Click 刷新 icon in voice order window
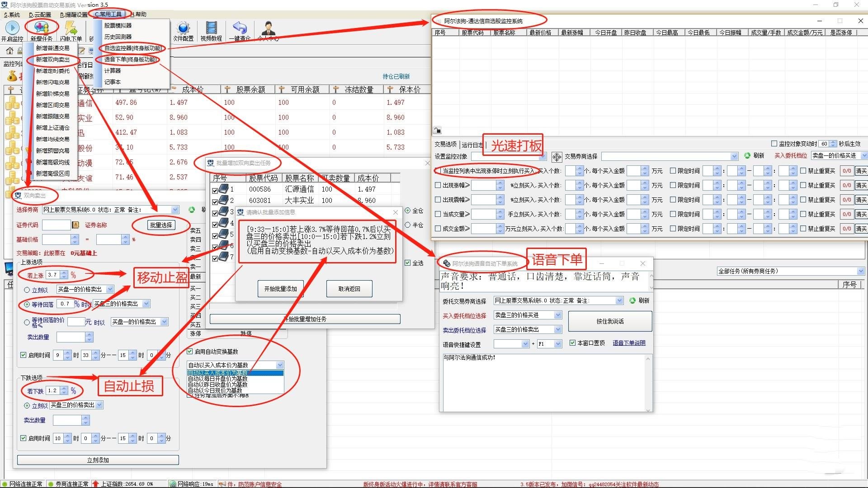868x488 pixels. pos(632,300)
